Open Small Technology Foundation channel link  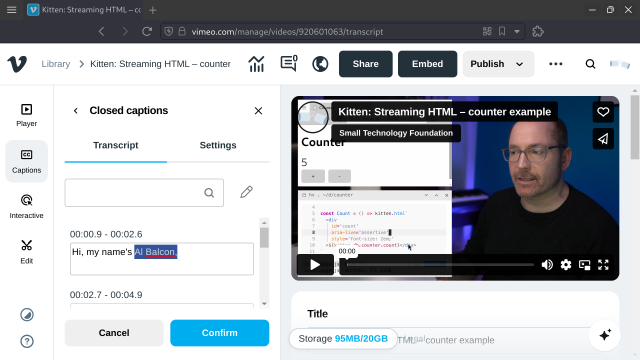point(396,133)
